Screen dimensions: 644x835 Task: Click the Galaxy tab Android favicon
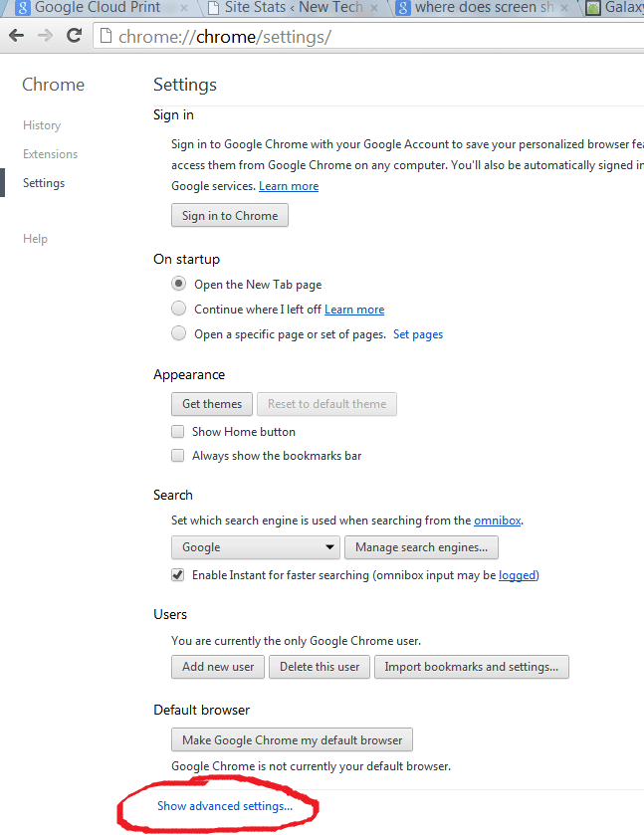(x=593, y=8)
